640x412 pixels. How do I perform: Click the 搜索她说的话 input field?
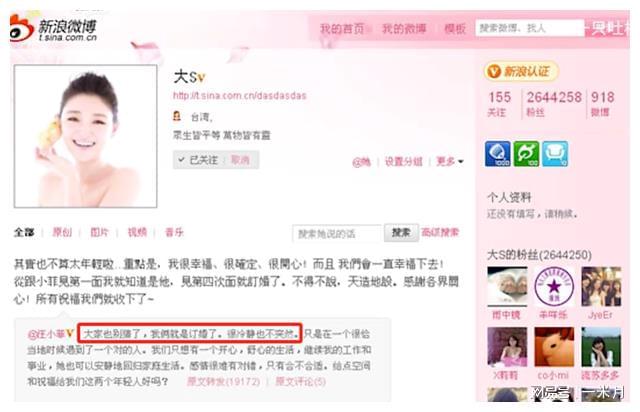pos(336,234)
